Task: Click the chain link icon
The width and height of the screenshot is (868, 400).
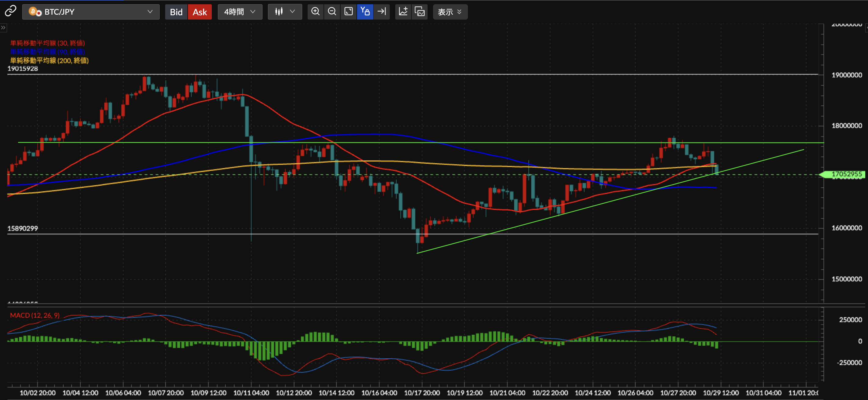Action: pyautogui.click(x=10, y=11)
